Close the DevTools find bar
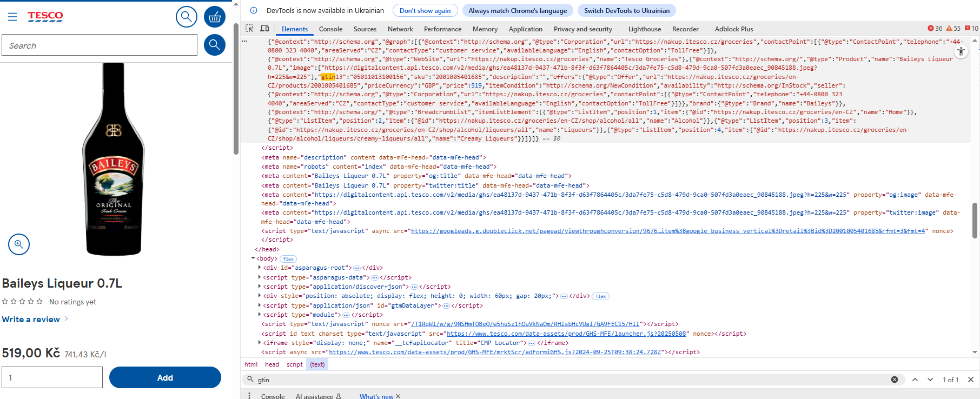The image size is (980, 399). (x=971, y=380)
